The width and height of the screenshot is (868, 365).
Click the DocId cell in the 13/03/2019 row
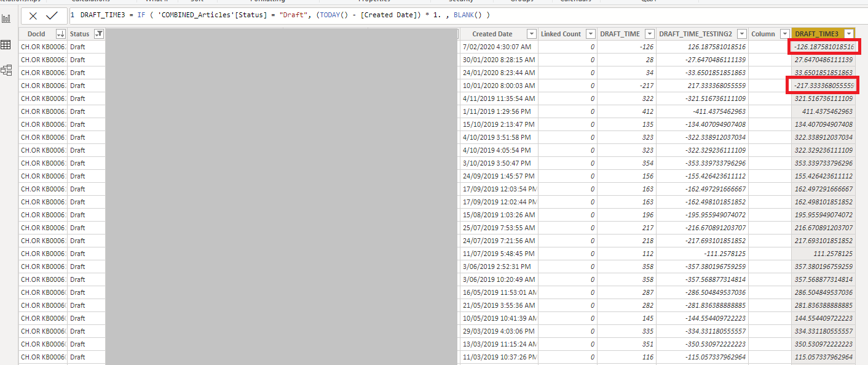click(x=43, y=344)
